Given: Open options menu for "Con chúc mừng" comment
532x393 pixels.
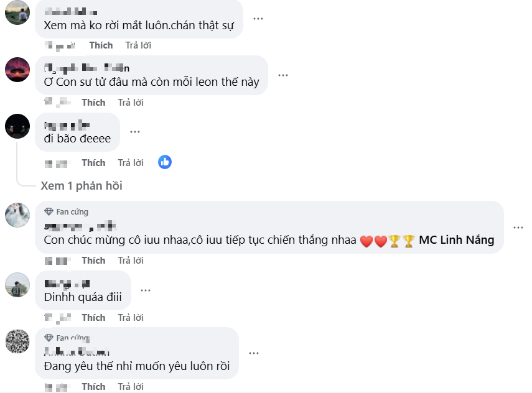Looking at the screenshot, I should (518, 227).
